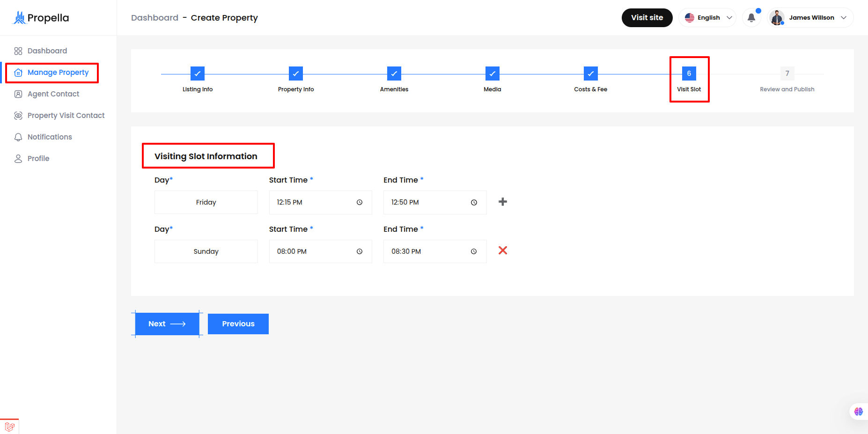Open Dashboard in the sidebar

click(47, 51)
